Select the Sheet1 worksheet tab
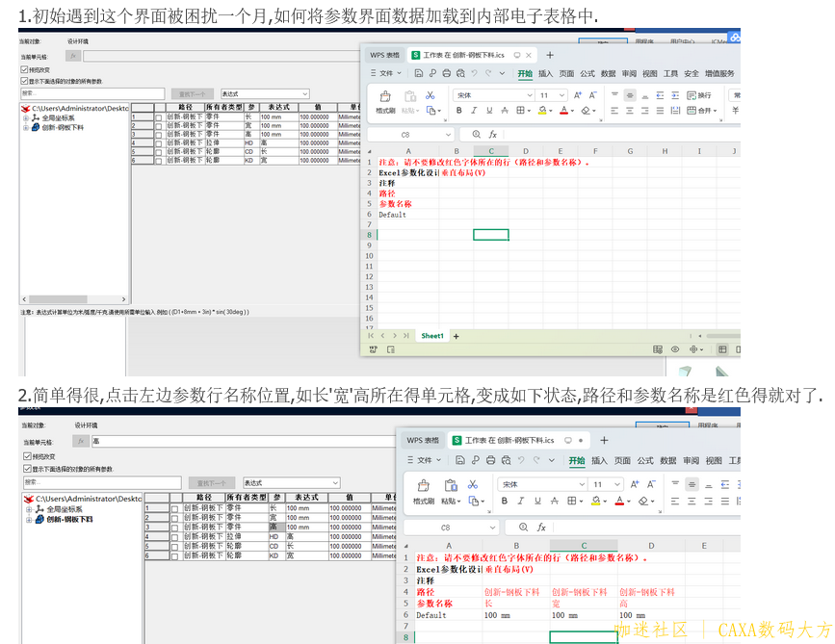 pyautogui.click(x=432, y=336)
